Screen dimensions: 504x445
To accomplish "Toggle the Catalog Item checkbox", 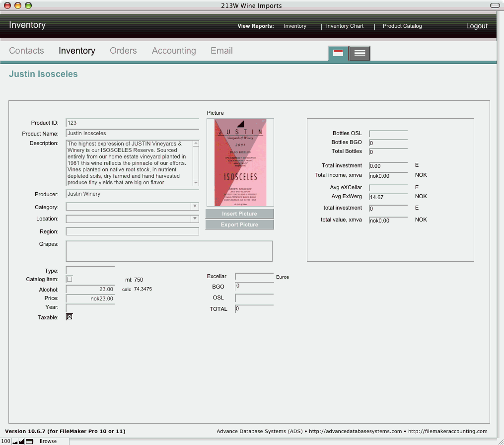I will tap(69, 279).
